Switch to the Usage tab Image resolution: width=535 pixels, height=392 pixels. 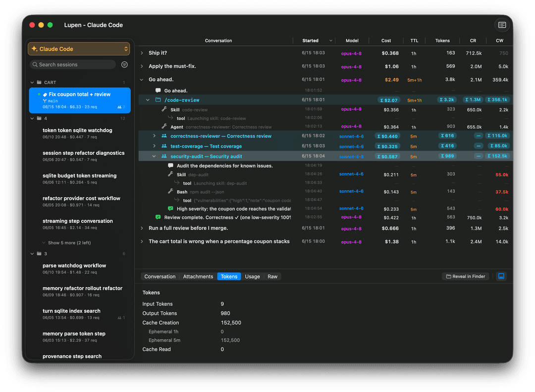click(x=252, y=277)
